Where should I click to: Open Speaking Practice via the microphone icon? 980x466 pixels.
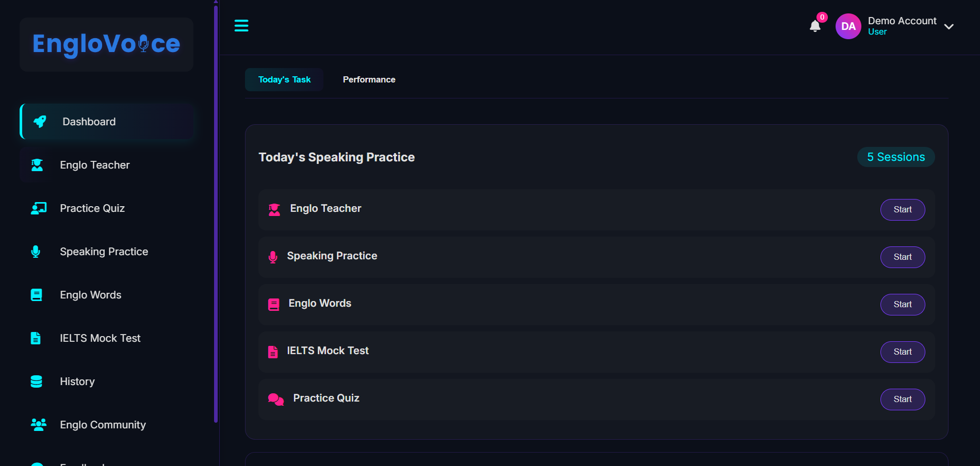pyautogui.click(x=35, y=251)
